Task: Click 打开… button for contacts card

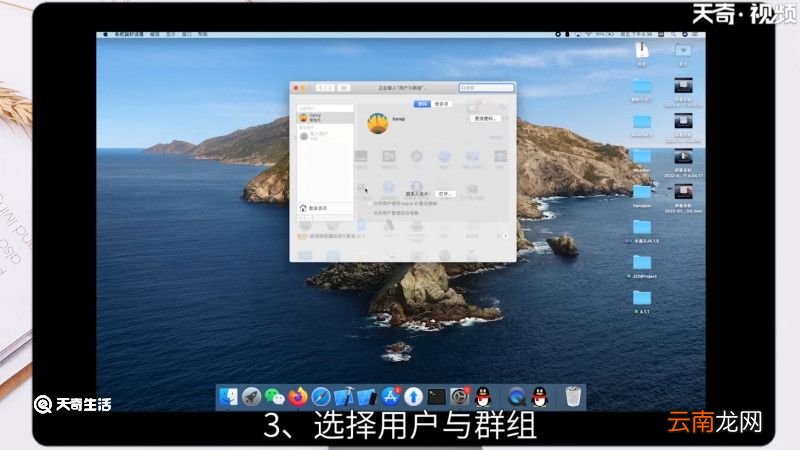Action: (x=444, y=194)
